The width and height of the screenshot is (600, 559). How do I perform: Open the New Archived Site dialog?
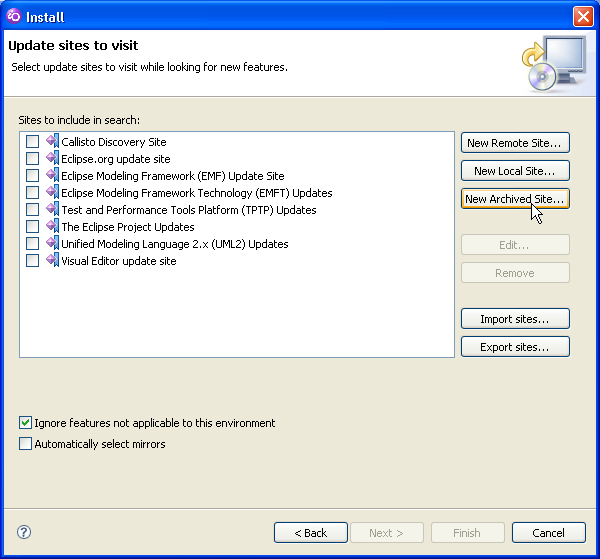515,199
